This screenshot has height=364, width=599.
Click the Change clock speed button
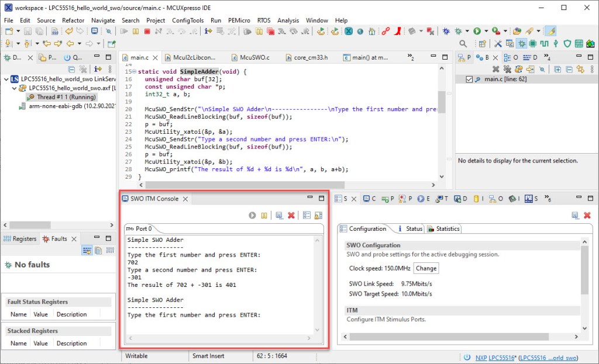pos(426,269)
